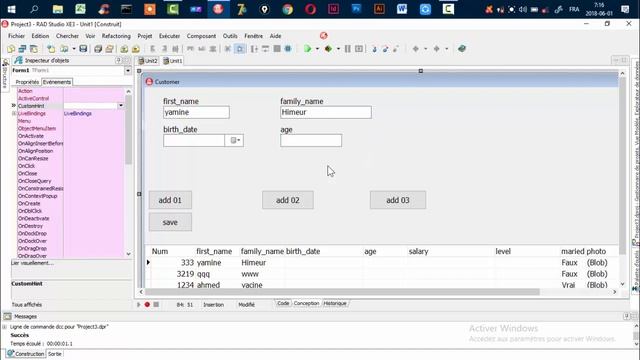This screenshot has height=360, width=640.
Task: Open the Chercher menu
Action: tap(67, 36)
